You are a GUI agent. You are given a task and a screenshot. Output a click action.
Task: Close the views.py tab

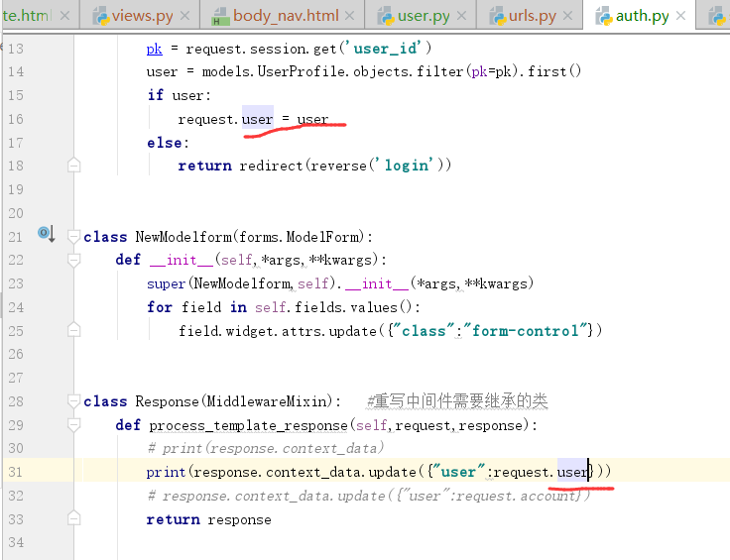[x=184, y=16]
